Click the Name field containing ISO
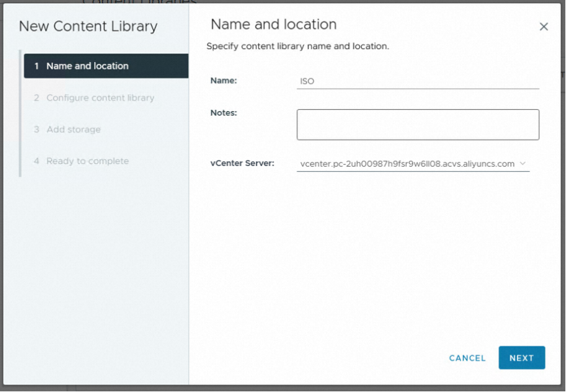Viewport: 566px width, 392px height. click(418, 82)
